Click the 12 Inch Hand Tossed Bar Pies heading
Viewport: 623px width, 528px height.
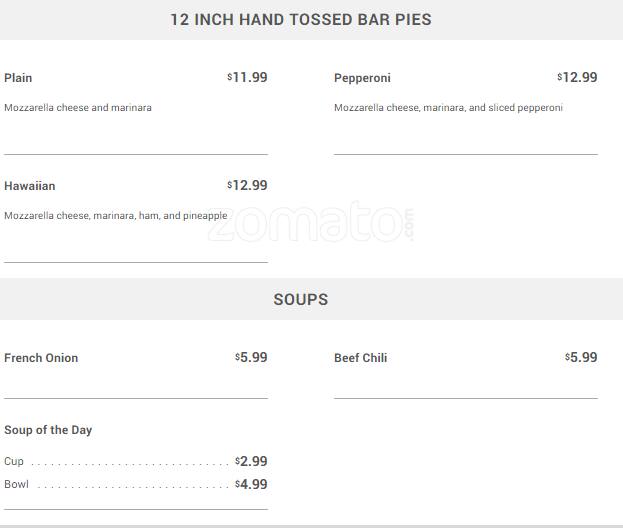coord(300,20)
